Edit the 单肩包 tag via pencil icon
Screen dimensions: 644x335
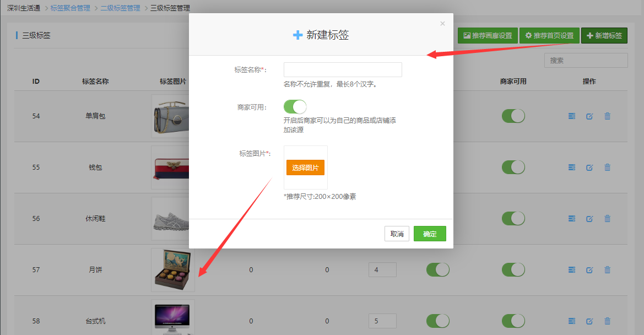click(589, 116)
